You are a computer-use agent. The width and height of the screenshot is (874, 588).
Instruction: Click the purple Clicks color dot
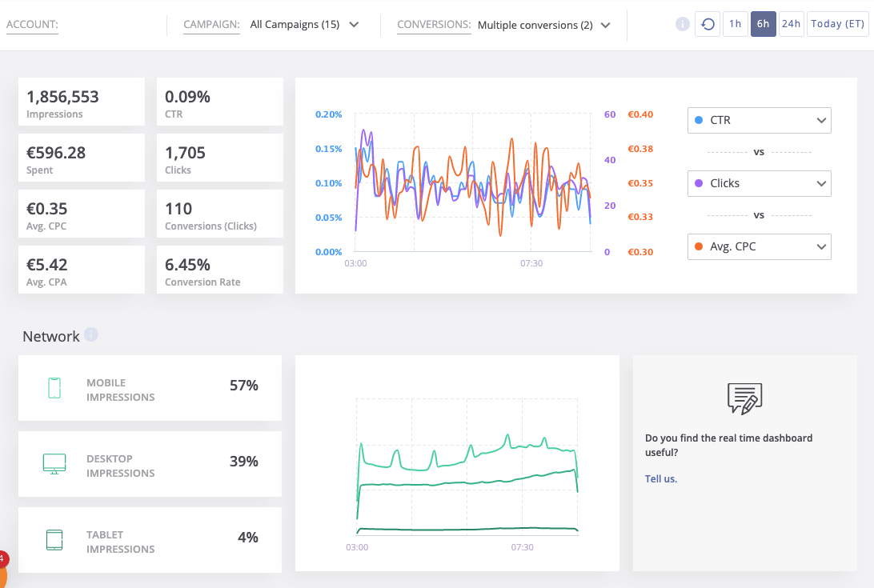699,183
